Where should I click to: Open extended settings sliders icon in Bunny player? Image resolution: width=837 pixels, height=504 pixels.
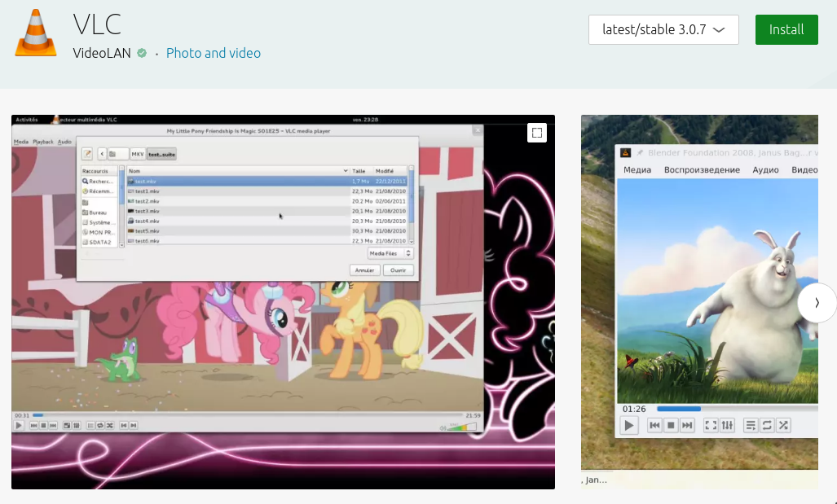(727, 425)
